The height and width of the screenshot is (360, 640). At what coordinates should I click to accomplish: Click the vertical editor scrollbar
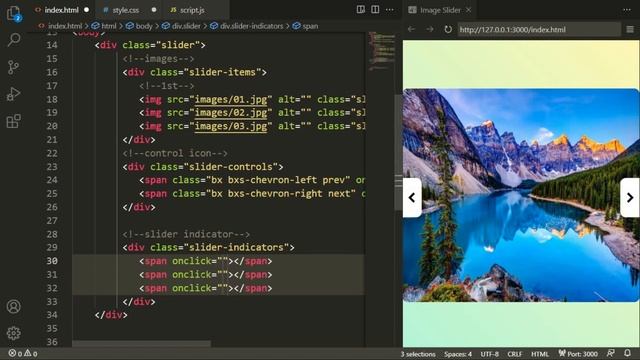coord(398,153)
